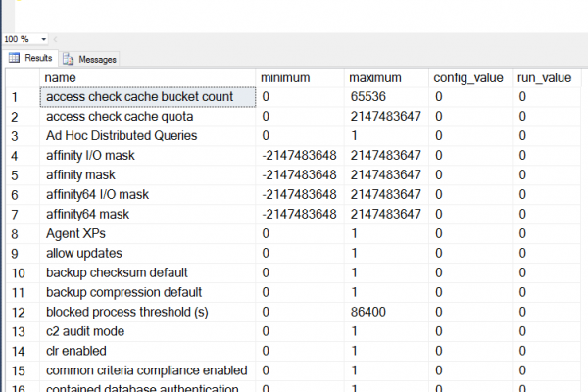Select 'common criteria compliance enabled' cell
The width and height of the screenshot is (588, 392).
click(148, 370)
